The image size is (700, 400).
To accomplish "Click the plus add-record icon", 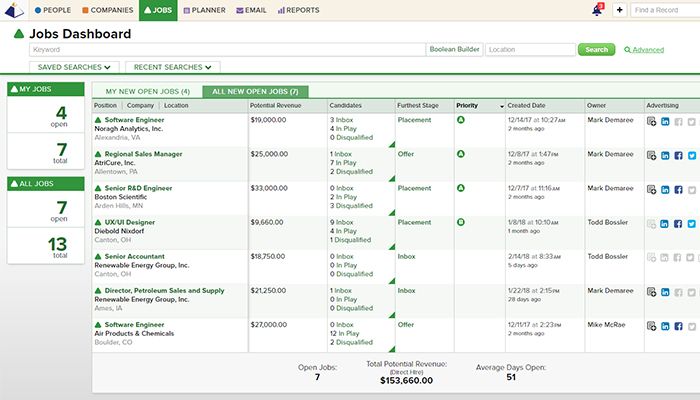I will tap(619, 10).
